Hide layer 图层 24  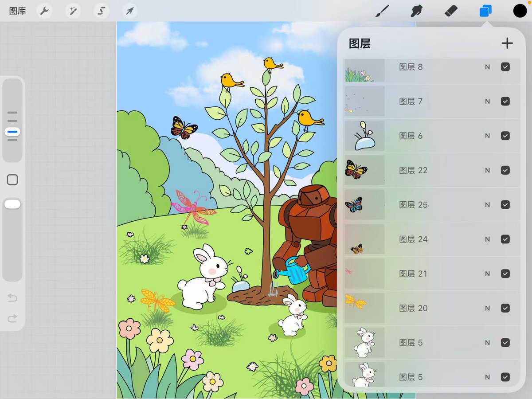coord(505,239)
